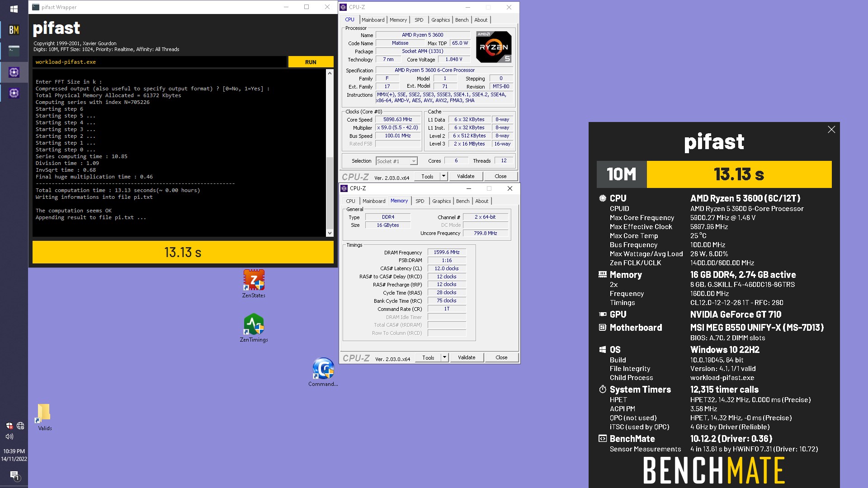Switch to Mainboard tab in lower CPU-Z
The image size is (868, 488).
(x=374, y=201)
